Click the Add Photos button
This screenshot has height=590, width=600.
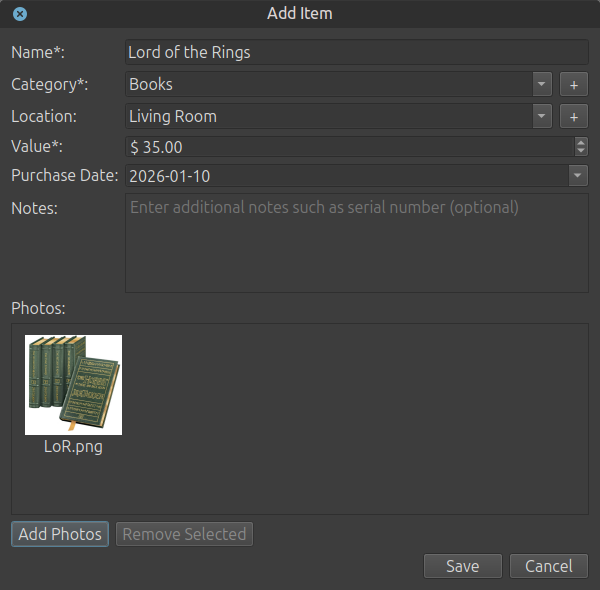click(x=60, y=534)
